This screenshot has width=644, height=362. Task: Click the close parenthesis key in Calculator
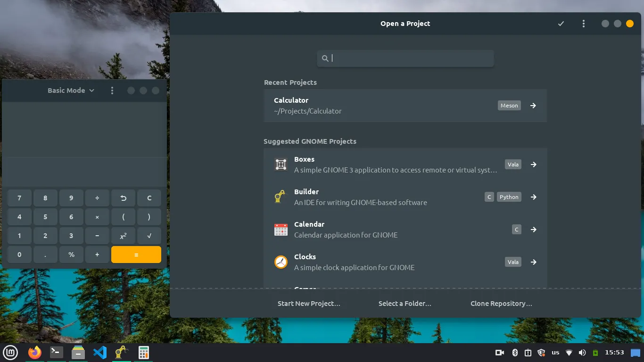pyautogui.click(x=149, y=217)
